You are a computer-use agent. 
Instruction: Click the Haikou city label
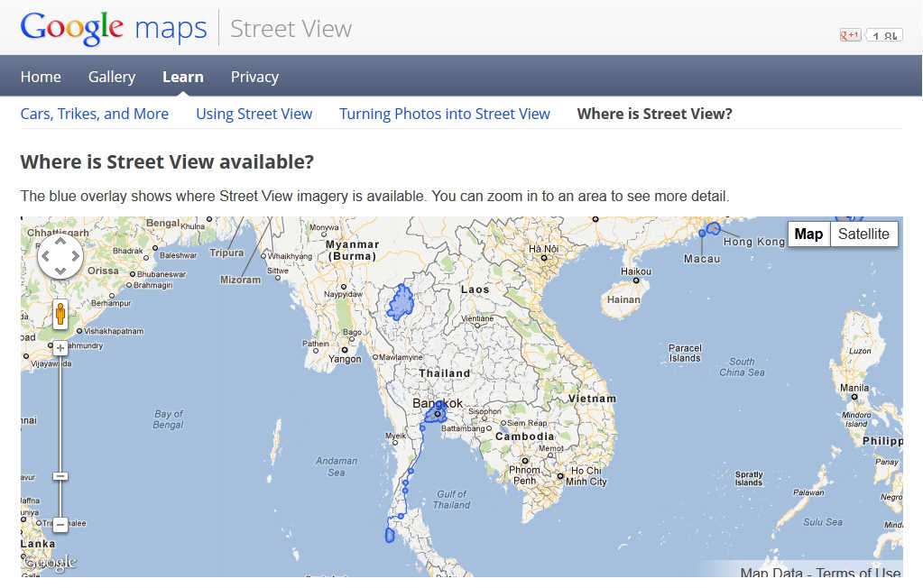point(636,271)
